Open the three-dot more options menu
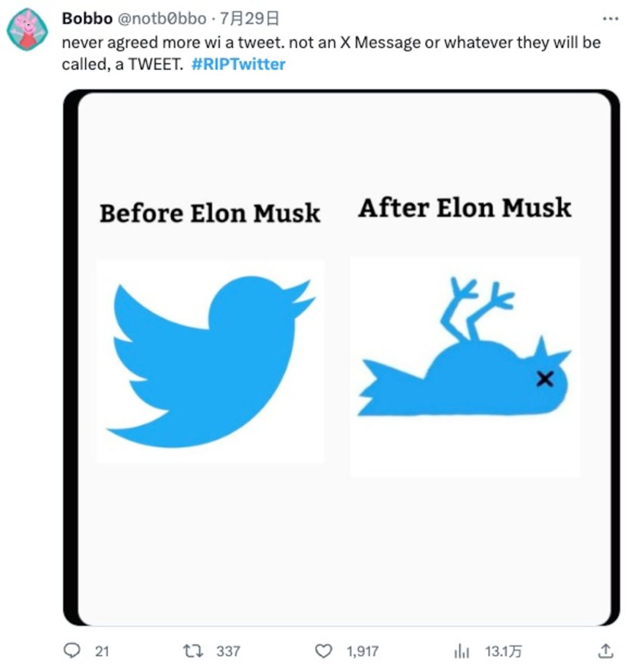634x672 pixels. (x=611, y=19)
